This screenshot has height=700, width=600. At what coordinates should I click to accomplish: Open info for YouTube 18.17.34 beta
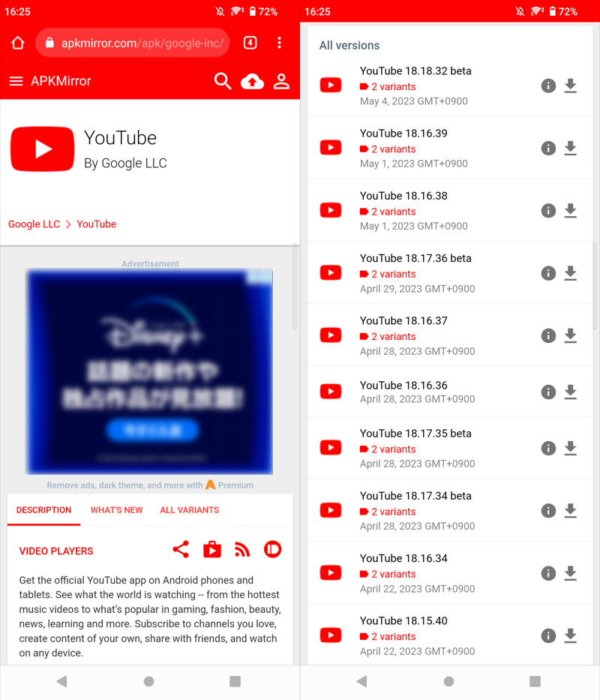point(548,510)
